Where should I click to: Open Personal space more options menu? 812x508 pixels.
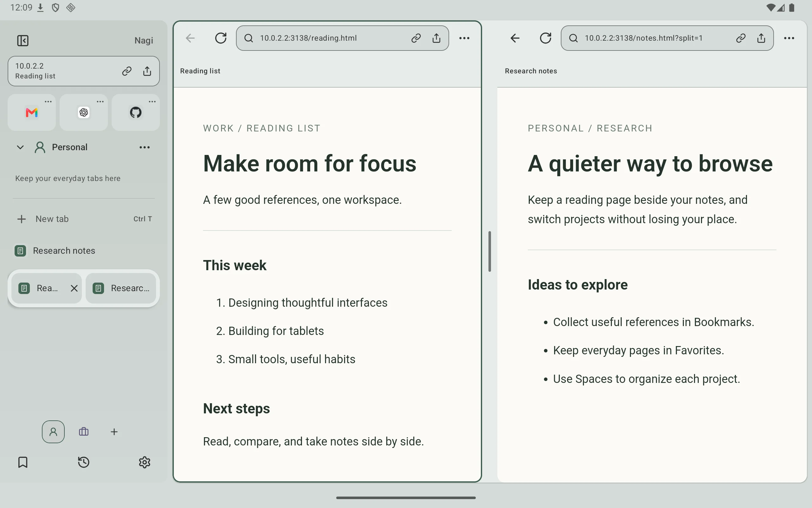(x=145, y=147)
